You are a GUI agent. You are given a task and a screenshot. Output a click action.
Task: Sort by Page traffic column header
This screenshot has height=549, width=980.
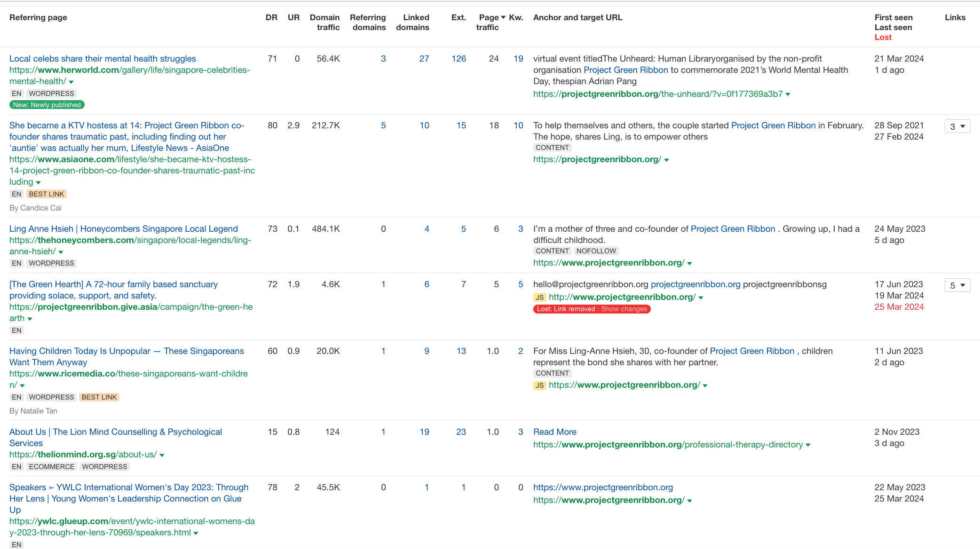click(489, 22)
